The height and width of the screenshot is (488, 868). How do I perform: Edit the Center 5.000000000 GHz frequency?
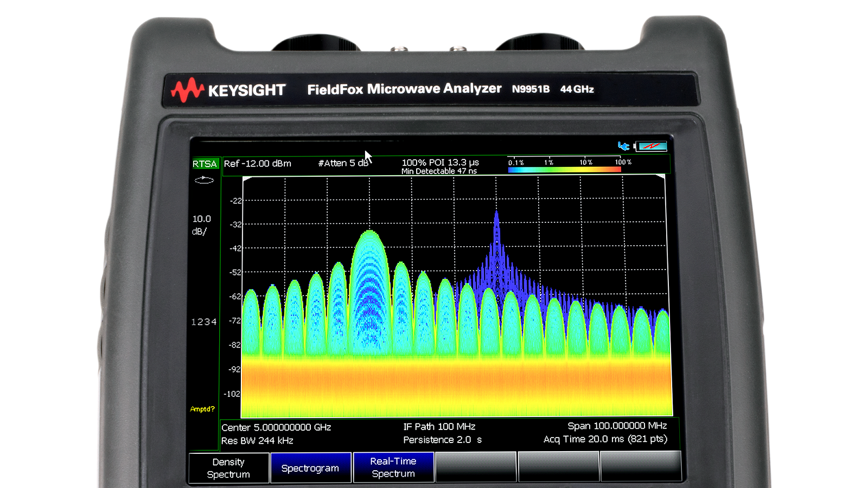click(276, 427)
